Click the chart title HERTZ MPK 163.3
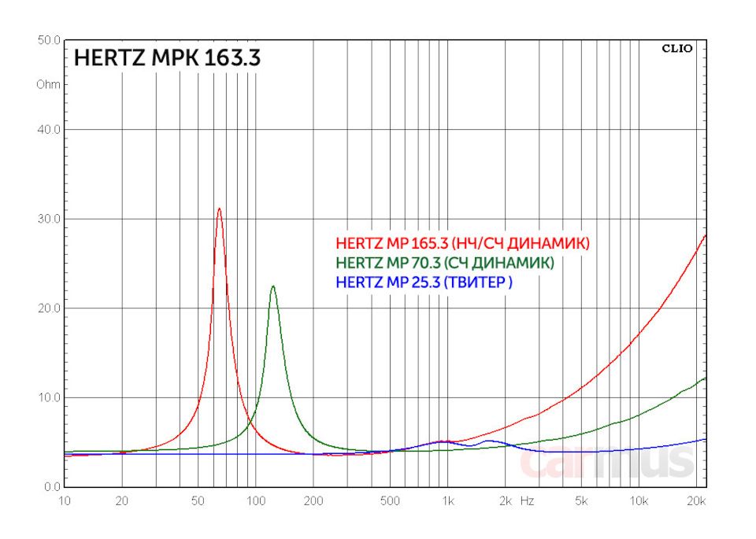The height and width of the screenshot is (539, 756). (167, 57)
